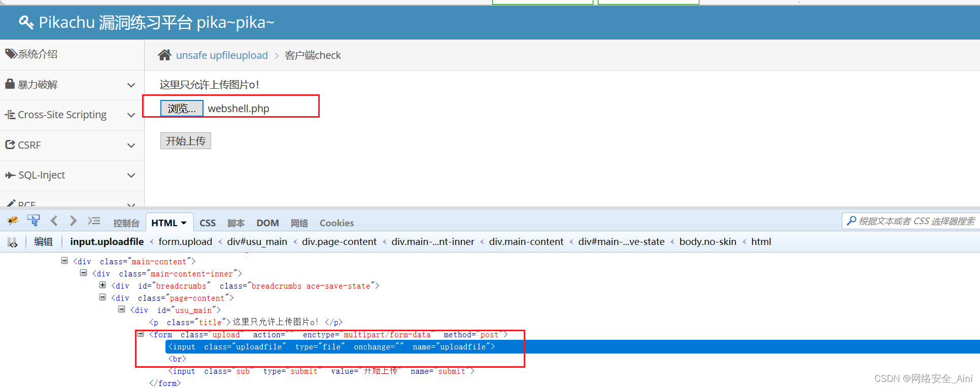Click the 编辑 button in Firebug
Viewport: 980px width, 388px height.
(x=43, y=242)
